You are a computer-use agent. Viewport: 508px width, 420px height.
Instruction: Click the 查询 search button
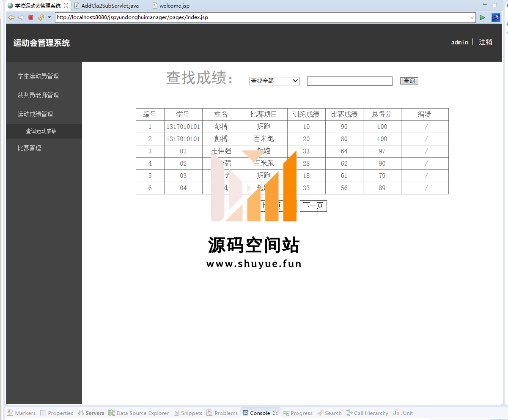(409, 81)
